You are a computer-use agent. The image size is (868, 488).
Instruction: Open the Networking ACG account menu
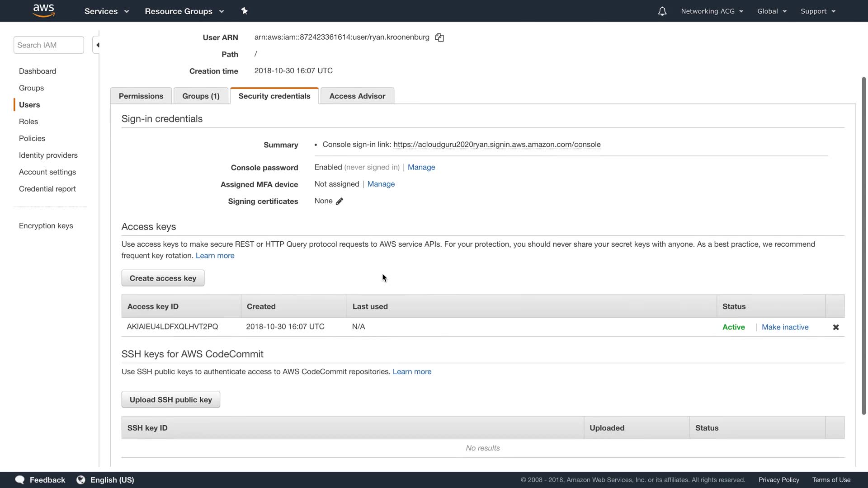[712, 11]
